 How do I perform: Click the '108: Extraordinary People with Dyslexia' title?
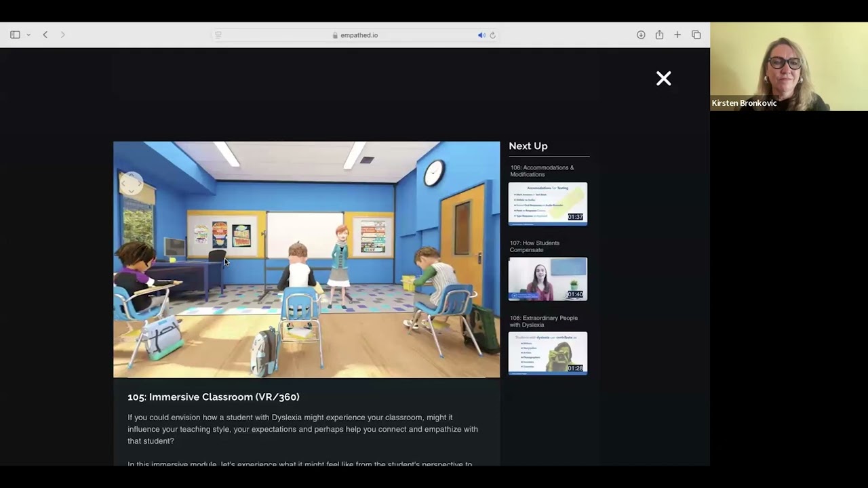[544, 321]
